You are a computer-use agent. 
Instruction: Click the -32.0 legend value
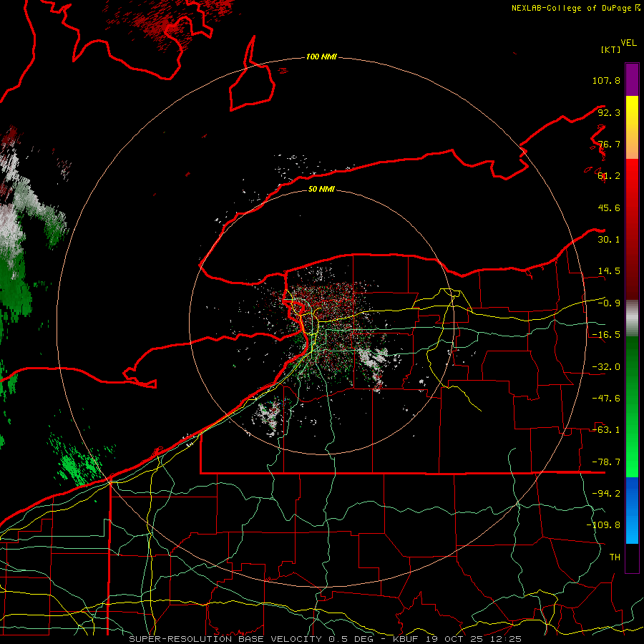[x=606, y=367]
